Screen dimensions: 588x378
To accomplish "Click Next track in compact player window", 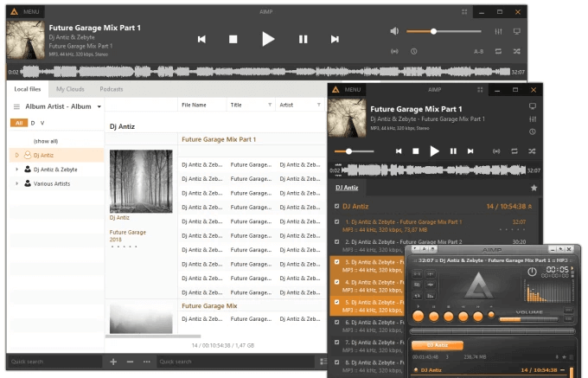I will (470, 151).
